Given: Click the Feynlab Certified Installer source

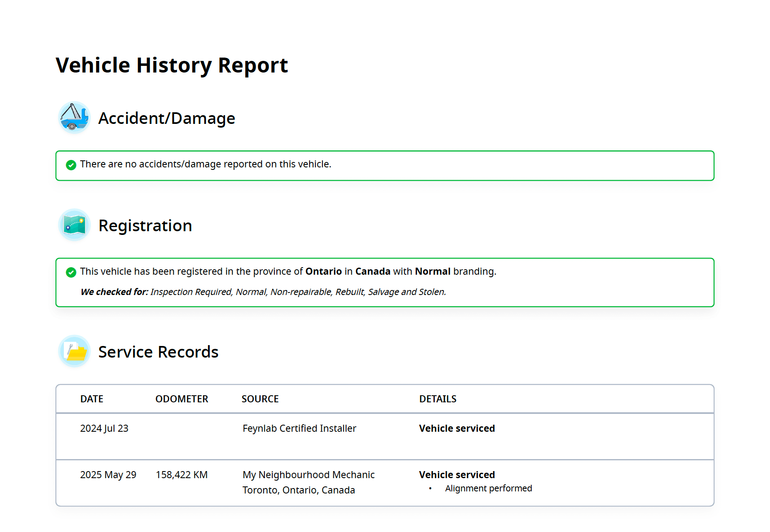Looking at the screenshot, I should [x=299, y=428].
